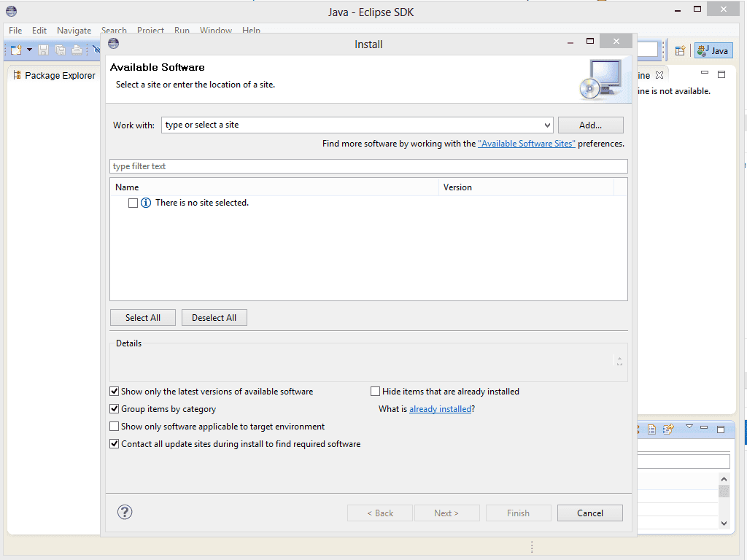
Task: Check the box beside There is no site selected
Action: [x=133, y=203]
